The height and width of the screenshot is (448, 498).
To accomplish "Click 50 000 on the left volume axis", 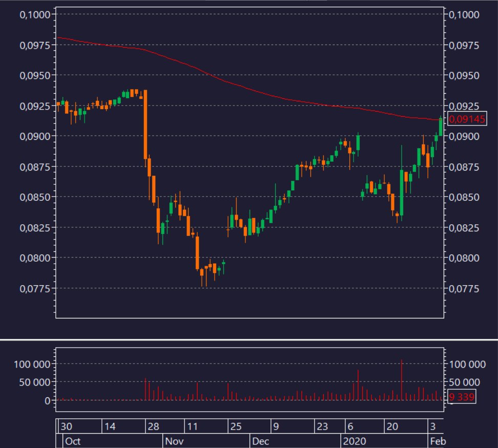I will (x=35, y=382).
